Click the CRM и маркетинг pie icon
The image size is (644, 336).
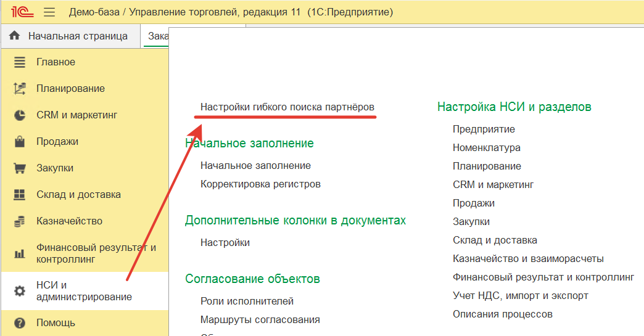click(20, 115)
